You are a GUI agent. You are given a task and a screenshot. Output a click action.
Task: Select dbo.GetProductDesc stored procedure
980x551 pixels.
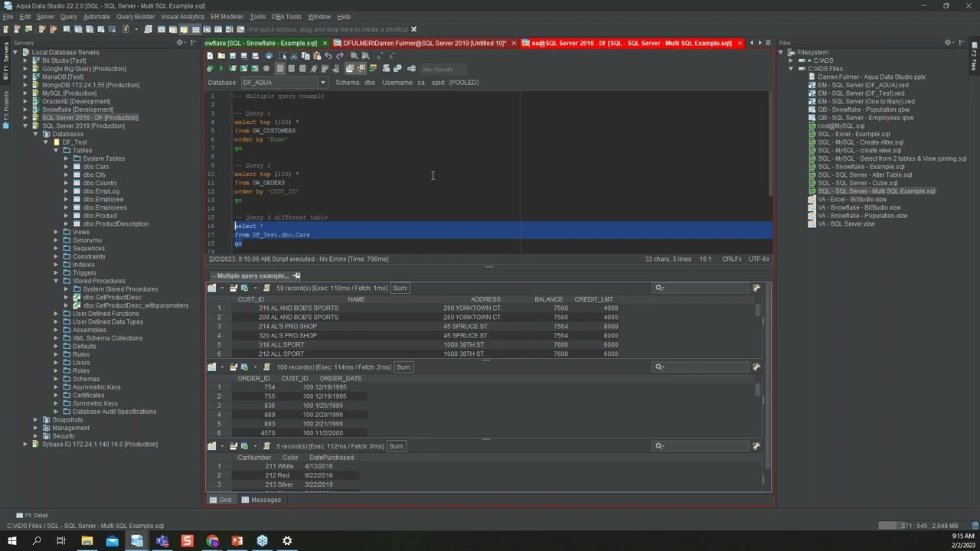tap(112, 297)
